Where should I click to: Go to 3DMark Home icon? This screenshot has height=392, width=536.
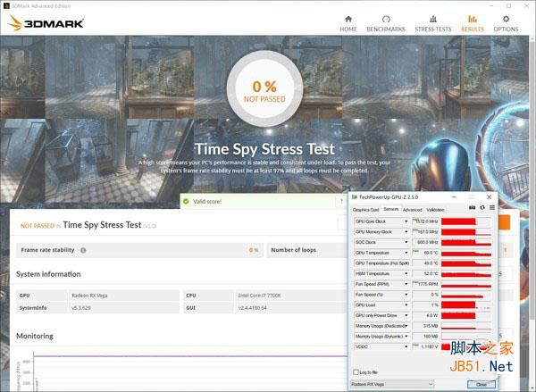click(x=348, y=19)
